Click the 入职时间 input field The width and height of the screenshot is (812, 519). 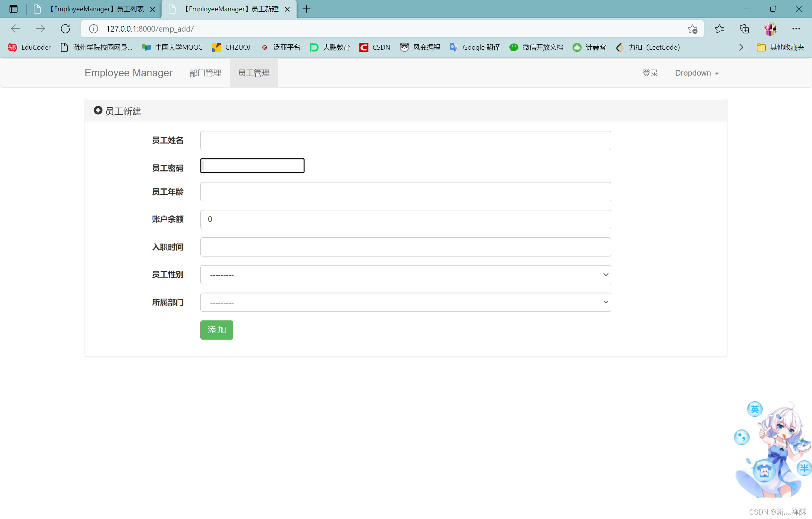405,247
